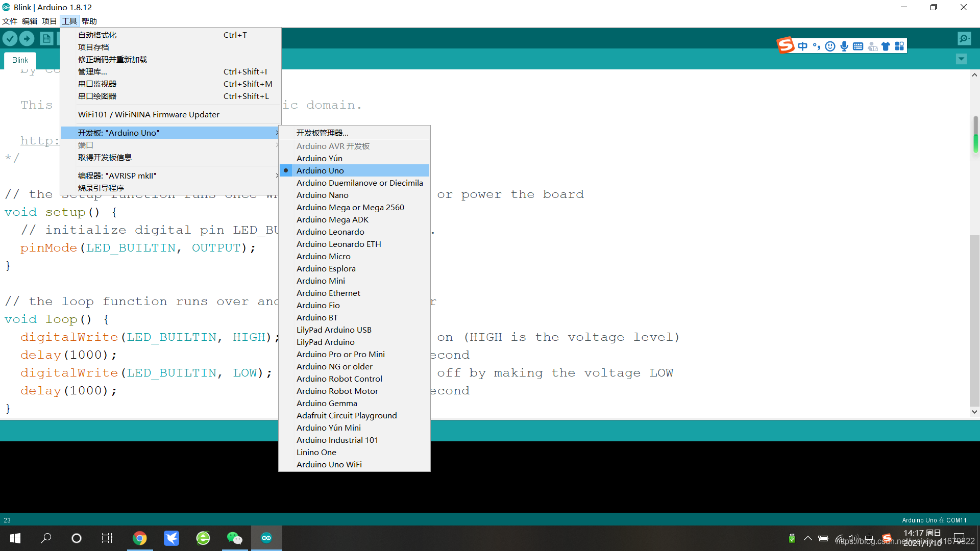Open the Sogou toolbox grid icon
The image size is (980, 551).
(899, 46)
